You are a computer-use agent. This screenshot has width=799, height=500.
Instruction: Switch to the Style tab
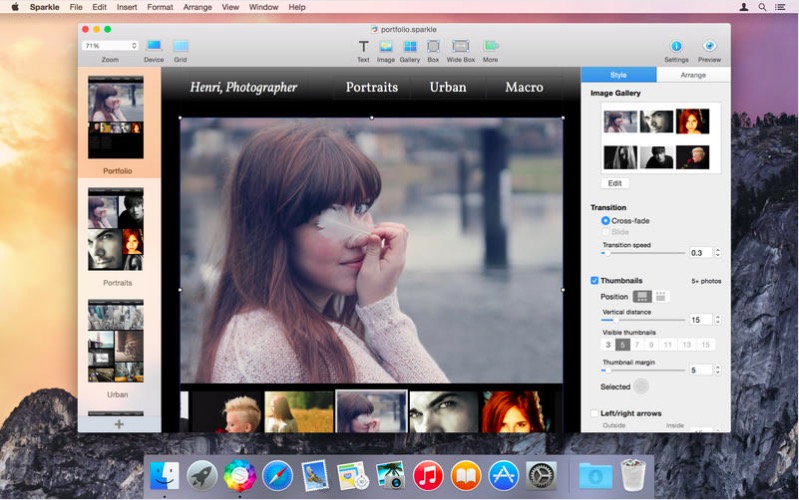coord(619,75)
